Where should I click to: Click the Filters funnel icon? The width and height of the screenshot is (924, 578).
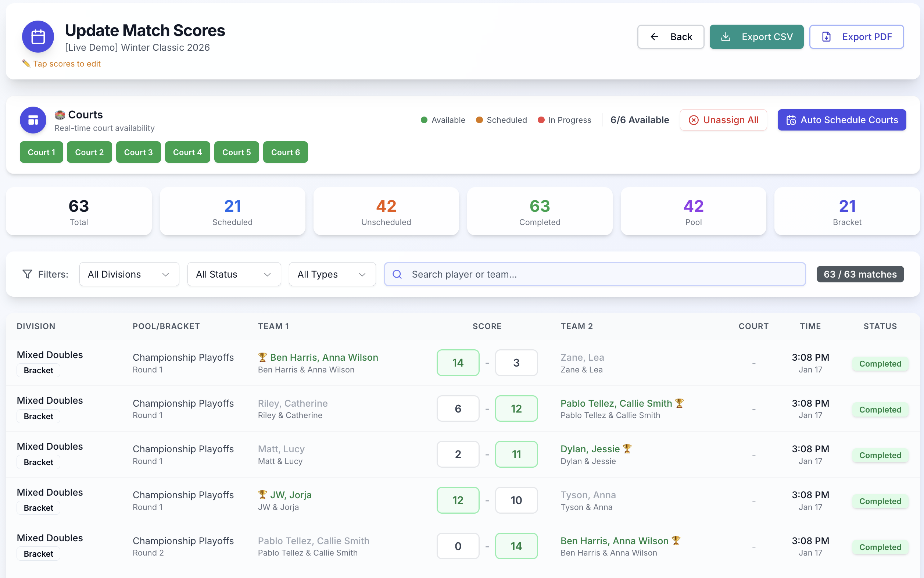pyautogui.click(x=27, y=274)
